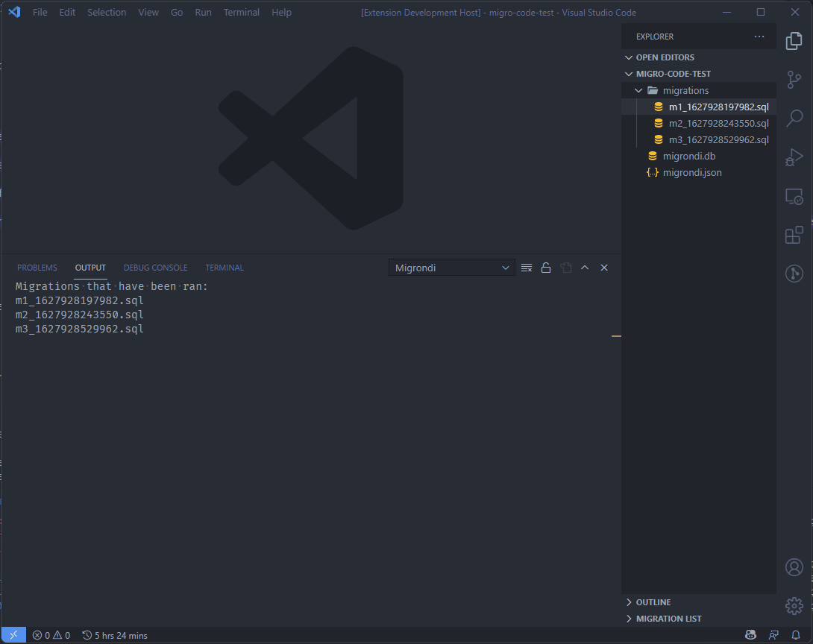This screenshot has height=644, width=813.
Task: Open notifications bell
Action: 796,635
